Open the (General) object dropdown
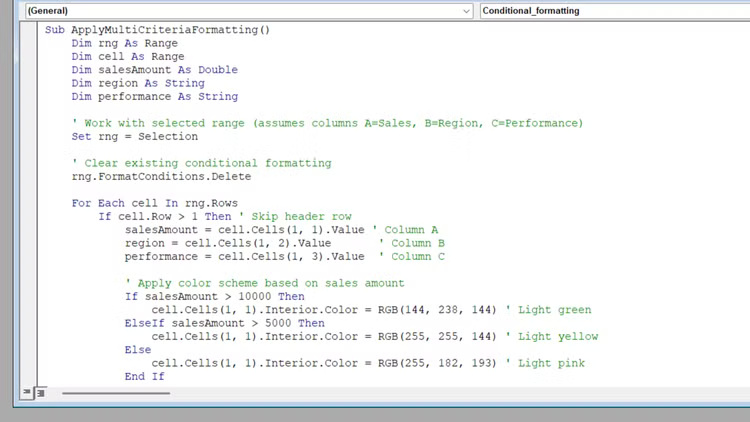 coord(249,11)
